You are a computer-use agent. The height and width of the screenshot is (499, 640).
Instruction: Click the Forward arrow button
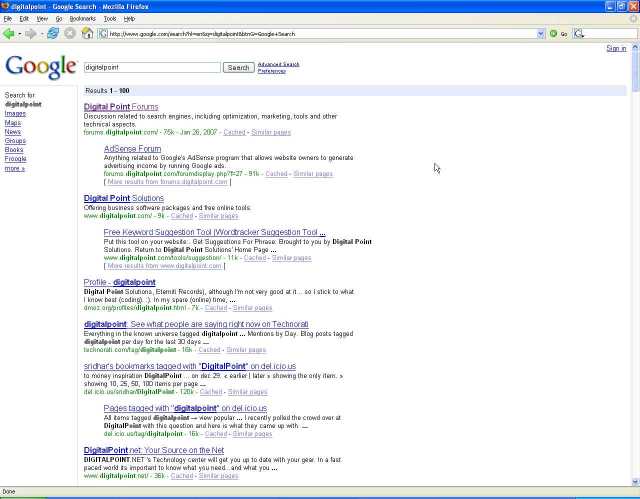pos(31,34)
